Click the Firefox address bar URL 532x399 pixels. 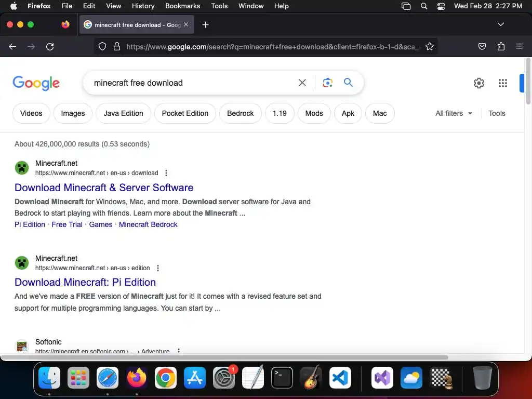coord(273,47)
